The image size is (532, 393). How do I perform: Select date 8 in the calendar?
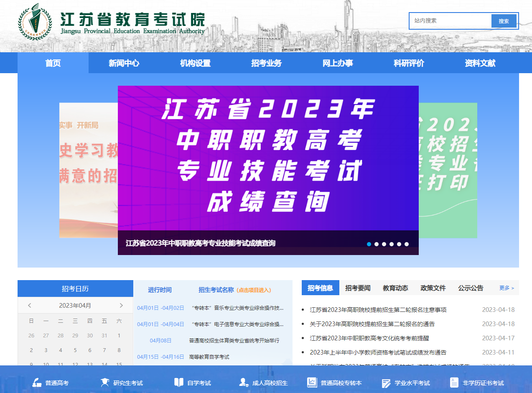119,350
